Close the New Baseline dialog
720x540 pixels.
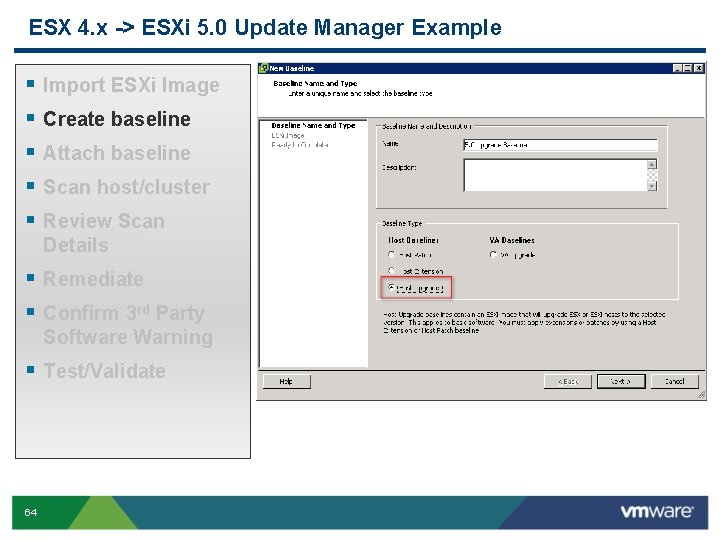click(698, 68)
